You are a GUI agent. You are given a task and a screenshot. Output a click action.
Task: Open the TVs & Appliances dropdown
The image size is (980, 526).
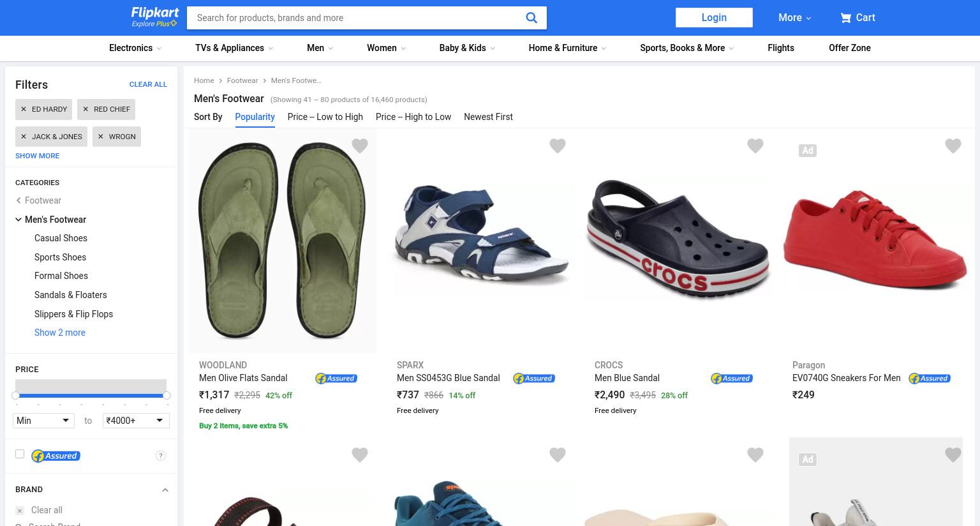(234, 48)
